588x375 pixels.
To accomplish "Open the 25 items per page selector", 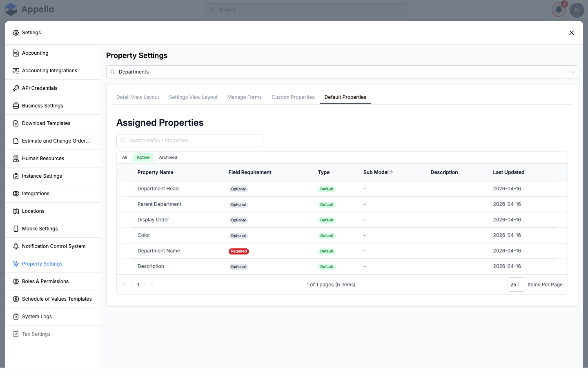I will 516,285.
